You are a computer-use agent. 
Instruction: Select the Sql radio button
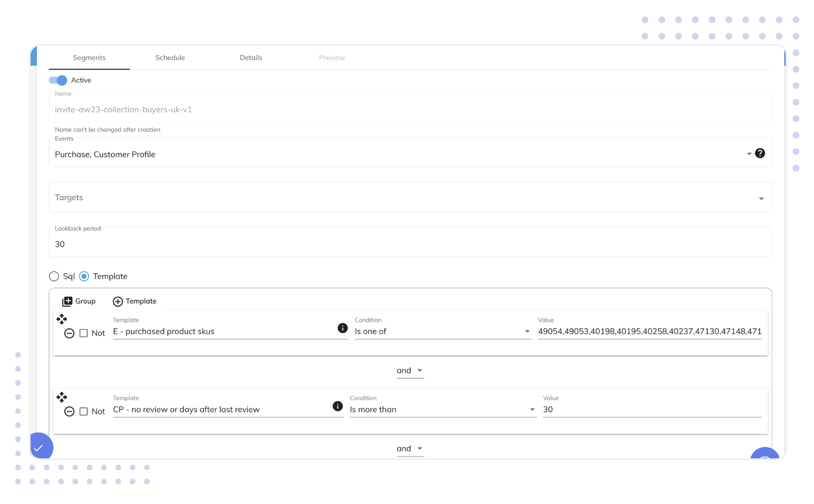(54, 276)
